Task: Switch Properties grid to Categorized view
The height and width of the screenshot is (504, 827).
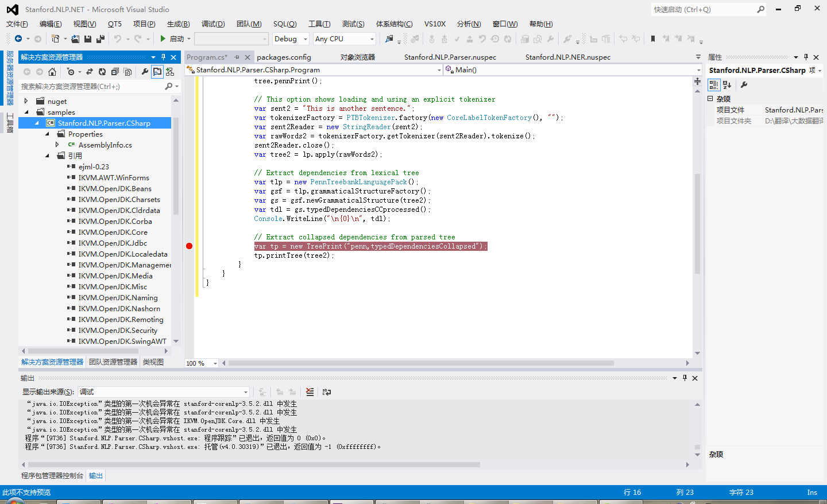Action: [x=714, y=84]
